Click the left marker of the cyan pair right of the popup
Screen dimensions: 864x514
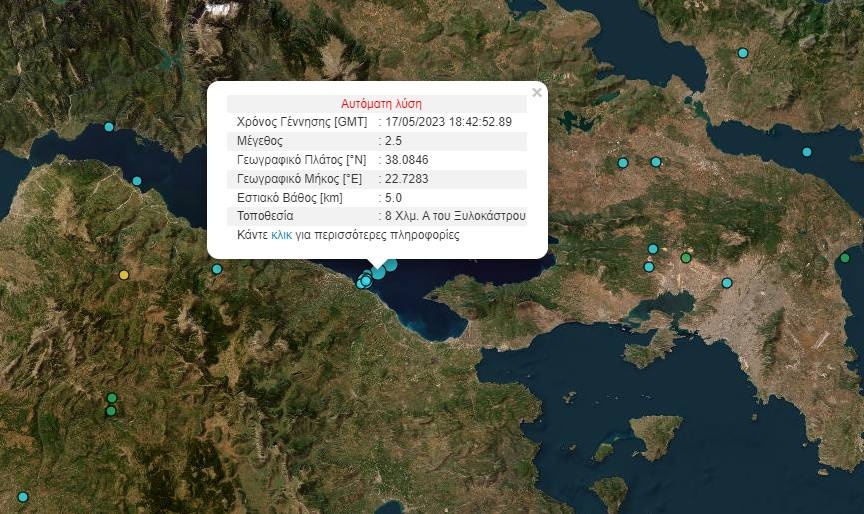click(623, 163)
